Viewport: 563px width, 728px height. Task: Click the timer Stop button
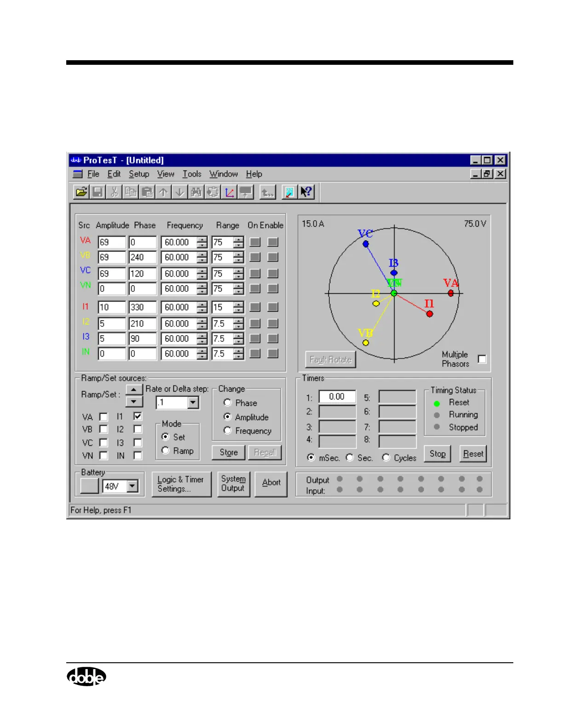(437, 454)
